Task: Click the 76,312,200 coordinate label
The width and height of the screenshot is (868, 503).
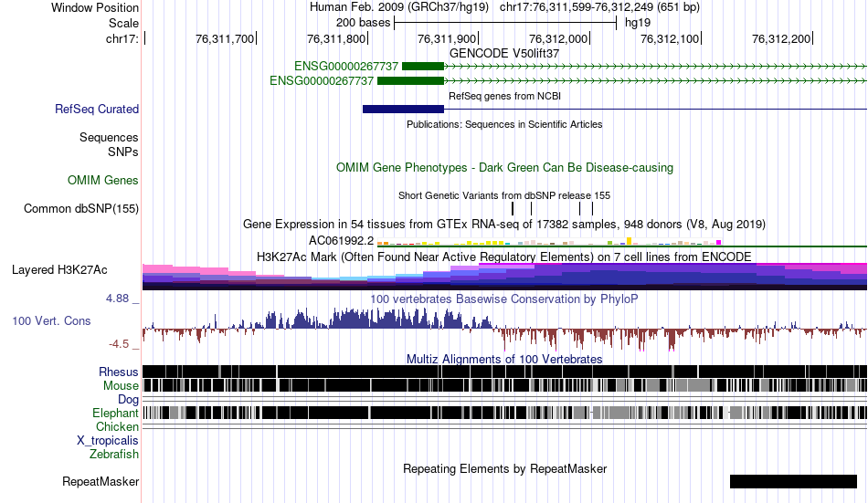Action: (781, 38)
